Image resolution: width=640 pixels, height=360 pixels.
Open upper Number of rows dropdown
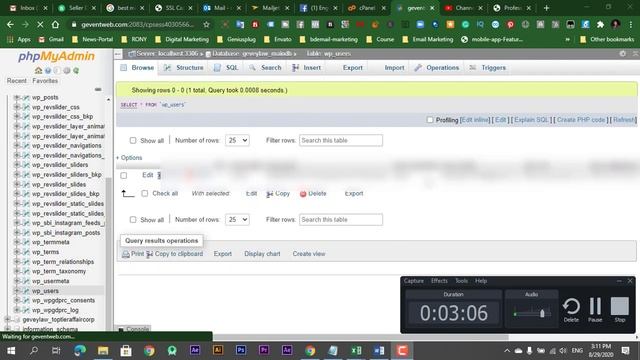click(x=237, y=140)
